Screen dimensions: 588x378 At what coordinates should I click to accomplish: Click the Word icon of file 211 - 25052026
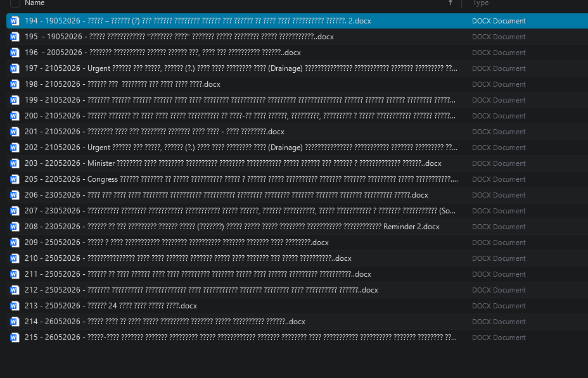click(15, 274)
